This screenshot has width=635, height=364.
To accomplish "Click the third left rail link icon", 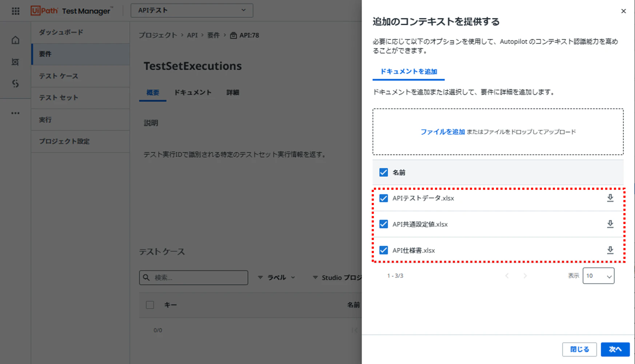I will (x=15, y=84).
